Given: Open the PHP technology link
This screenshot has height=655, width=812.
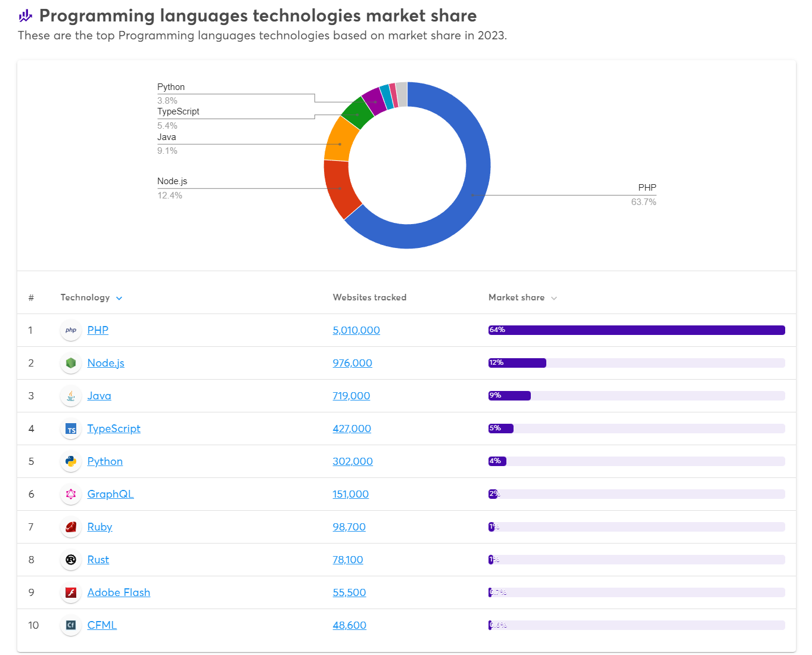Looking at the screenshot, I should (98, 330).
